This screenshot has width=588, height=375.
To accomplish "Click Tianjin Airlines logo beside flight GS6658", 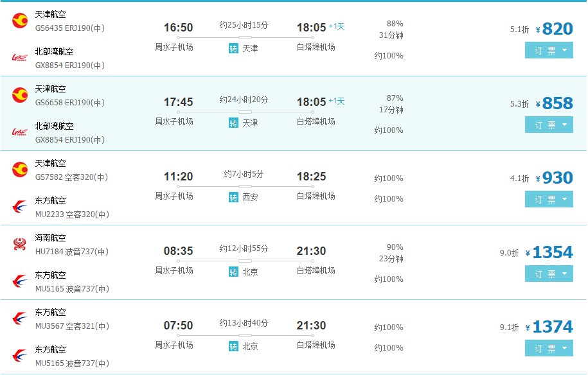I will point(20,95).
